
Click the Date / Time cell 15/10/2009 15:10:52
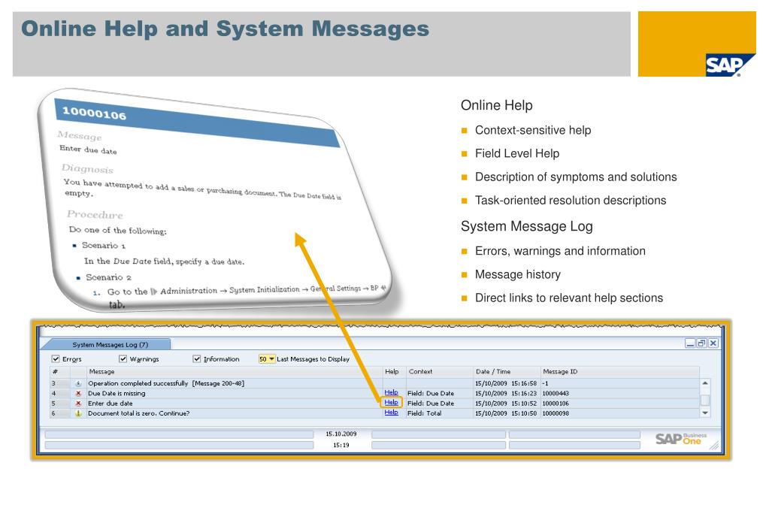506,404
